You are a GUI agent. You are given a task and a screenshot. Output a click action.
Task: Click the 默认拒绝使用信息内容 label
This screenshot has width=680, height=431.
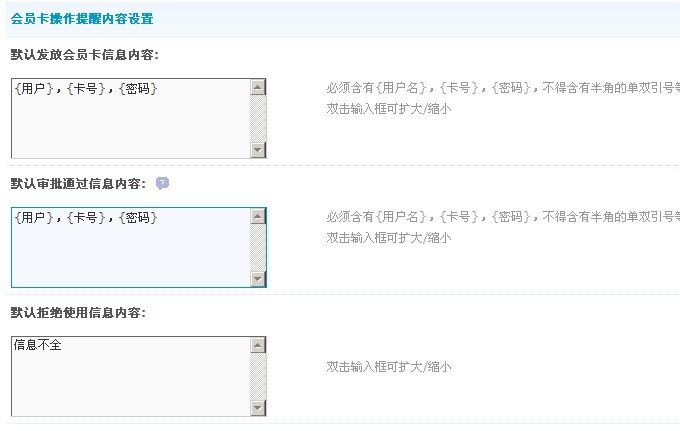tap(78, 312)
